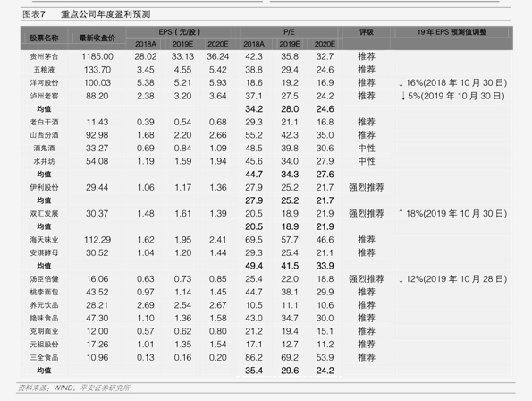
Task: Click average 2018A P/E value 34.2
Action: coord(254,109)
